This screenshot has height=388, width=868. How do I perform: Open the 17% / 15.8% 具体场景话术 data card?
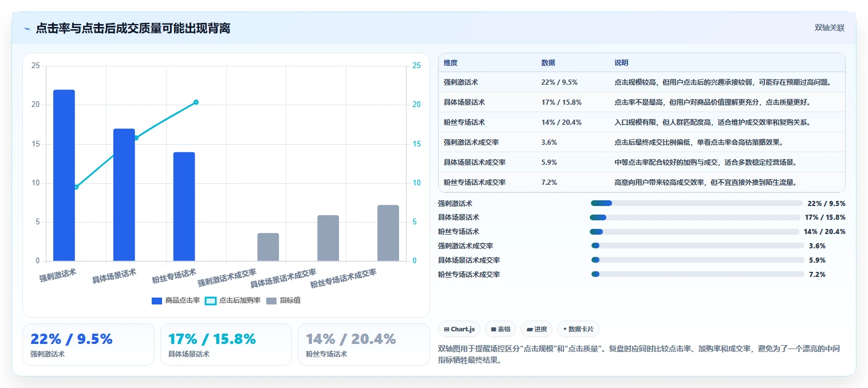pos(226,345)
